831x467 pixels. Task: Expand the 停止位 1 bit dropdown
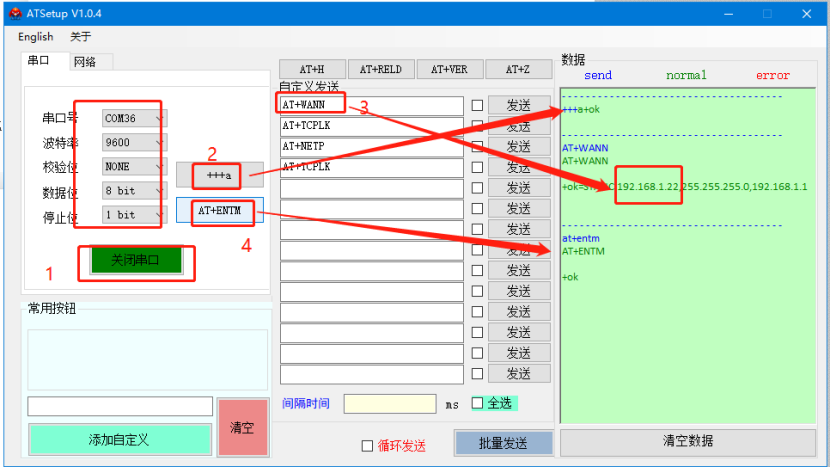pyautogui.click(x=134, y=215)
